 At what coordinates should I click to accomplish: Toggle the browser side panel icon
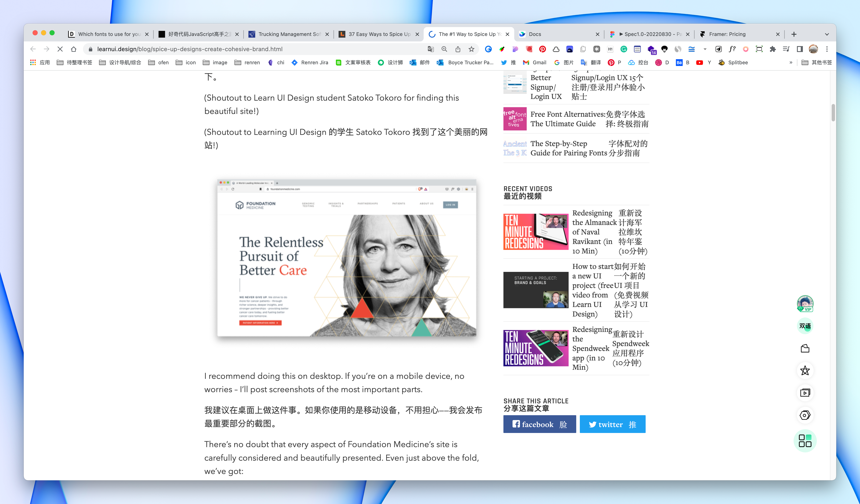coord(800,49)
